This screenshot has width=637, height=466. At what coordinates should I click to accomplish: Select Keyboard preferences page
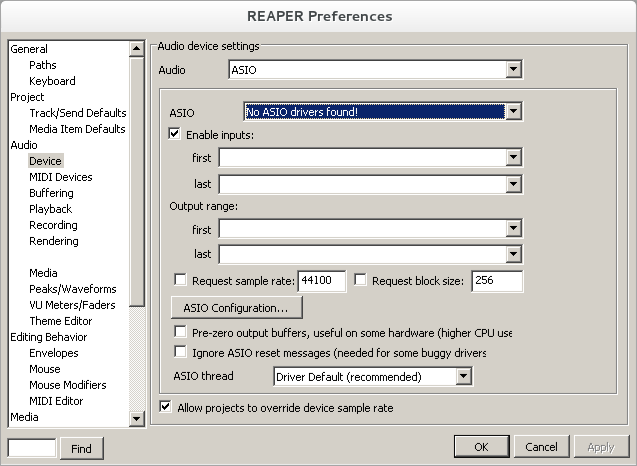tap(52, 81)
